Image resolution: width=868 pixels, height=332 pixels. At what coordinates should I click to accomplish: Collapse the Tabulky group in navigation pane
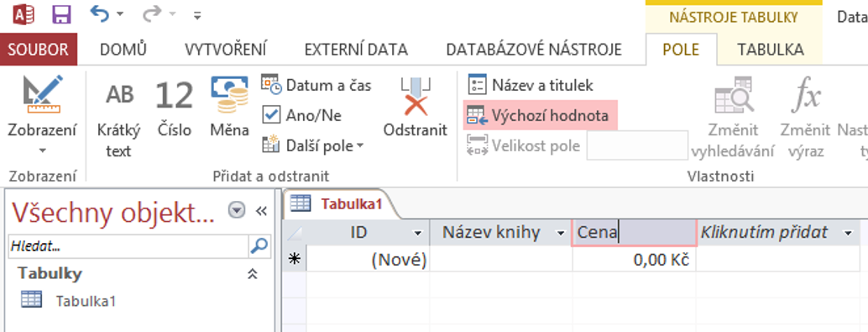coord(253,274)
